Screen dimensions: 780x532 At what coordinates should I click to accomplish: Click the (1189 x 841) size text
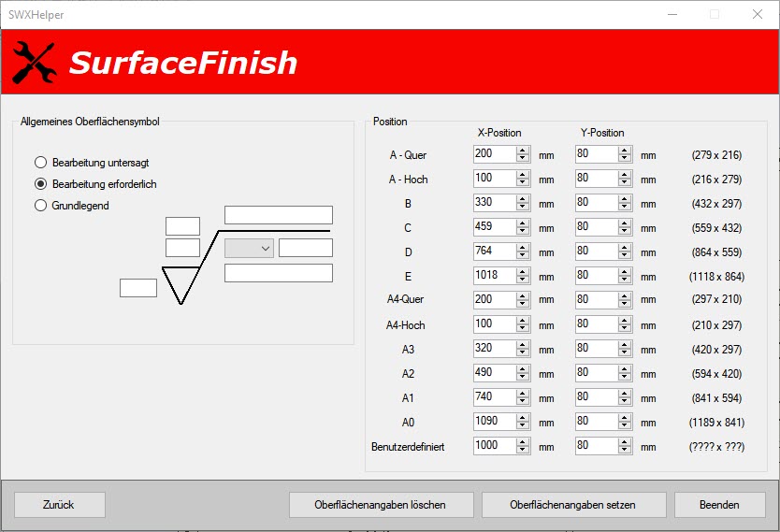tap(716, 422)
